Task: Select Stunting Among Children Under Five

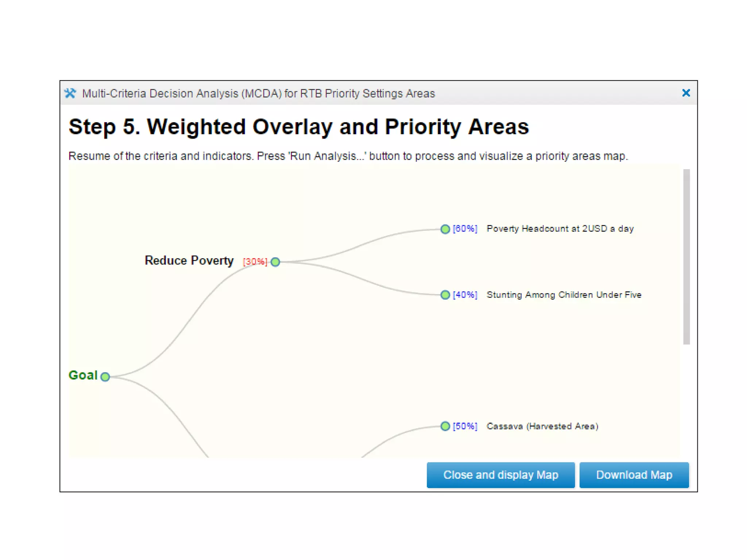Action: tap(564, 295)
